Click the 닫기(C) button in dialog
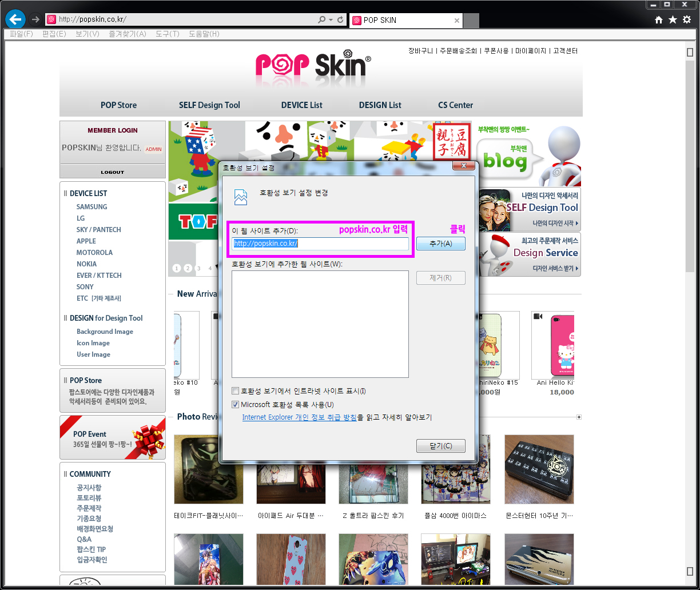 tap(440, 446)
